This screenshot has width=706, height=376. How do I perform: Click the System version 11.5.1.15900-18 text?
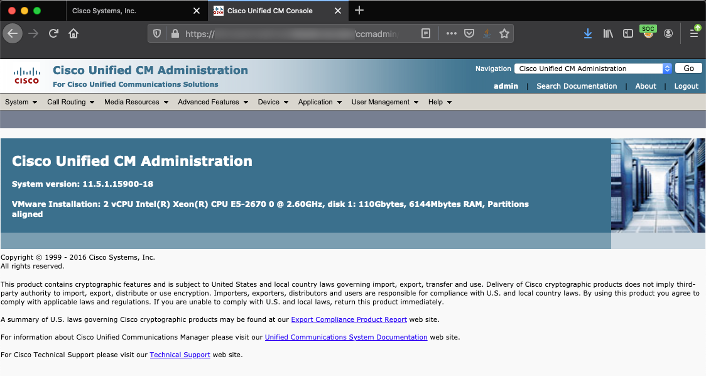(82, 184)
